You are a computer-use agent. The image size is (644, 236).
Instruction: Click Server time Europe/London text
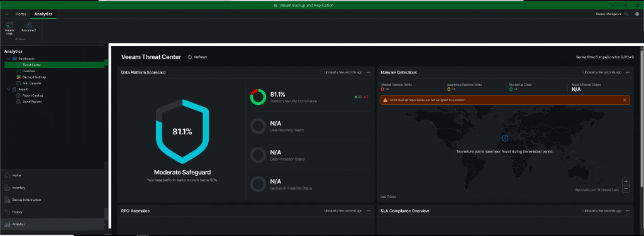point(605,57)
